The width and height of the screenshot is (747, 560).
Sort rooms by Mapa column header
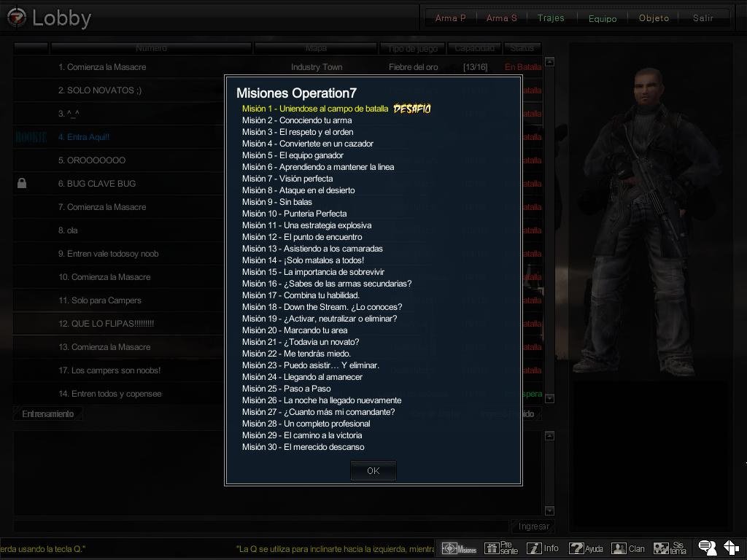(x=316, y=48)
